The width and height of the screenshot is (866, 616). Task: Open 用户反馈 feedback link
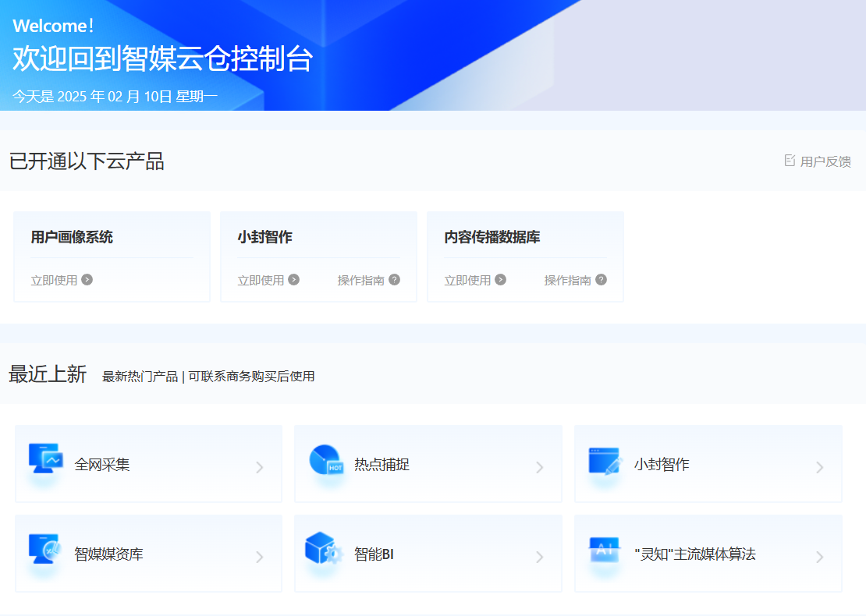[825, 162]
